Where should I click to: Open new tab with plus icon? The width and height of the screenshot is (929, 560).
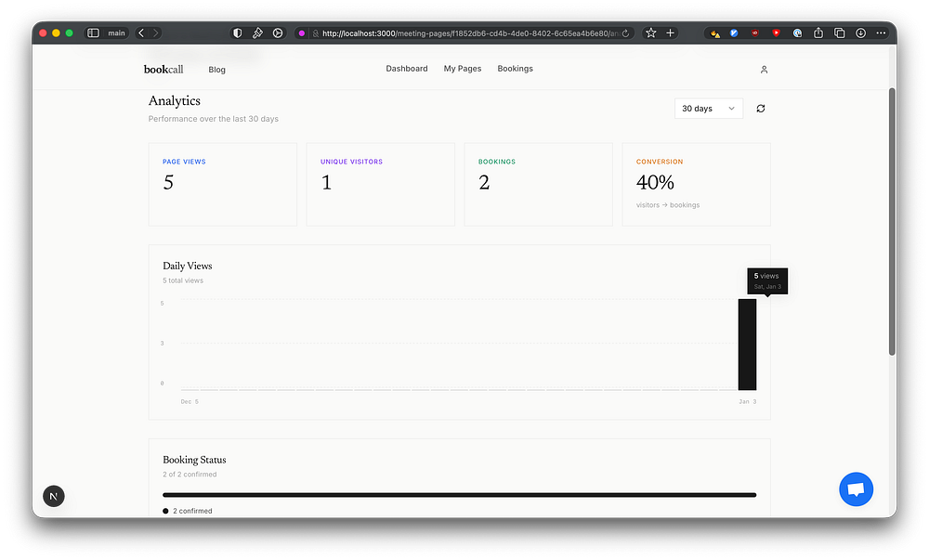coord(670,33)
